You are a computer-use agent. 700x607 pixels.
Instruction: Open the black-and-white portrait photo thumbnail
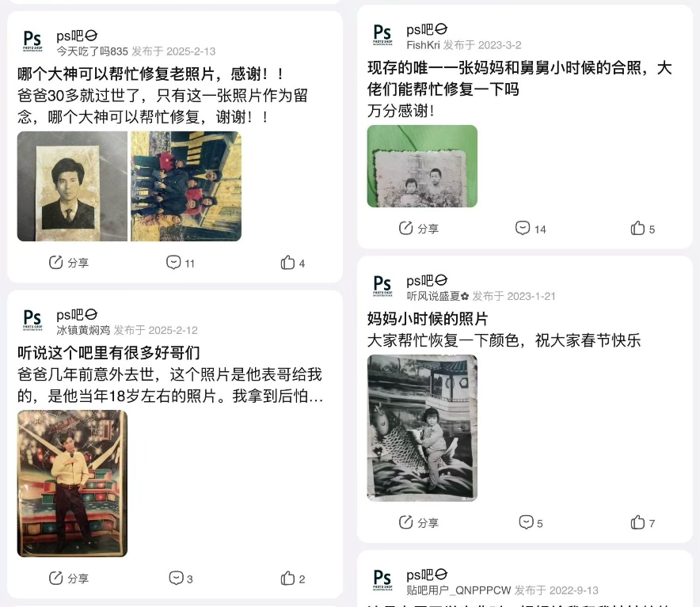72,186
